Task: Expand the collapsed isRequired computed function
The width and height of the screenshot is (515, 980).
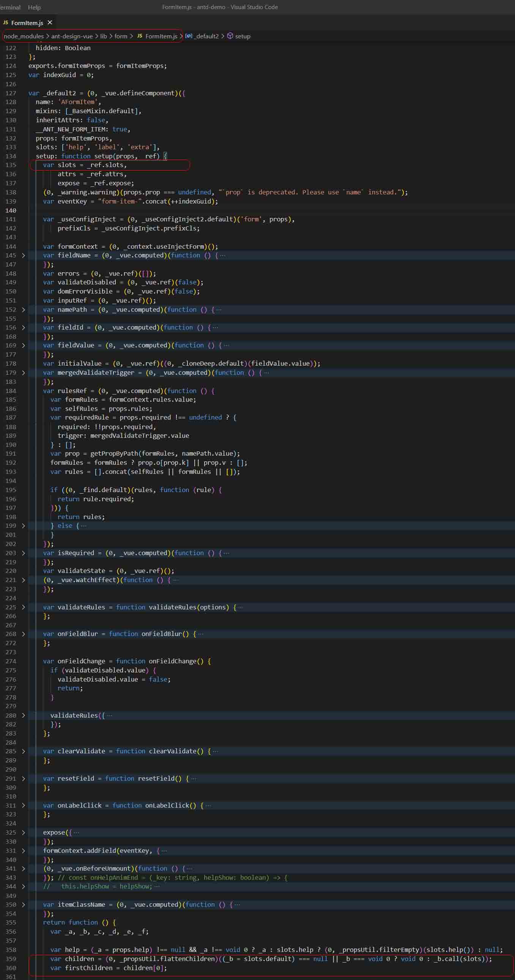Action: (x=23, y=553)
